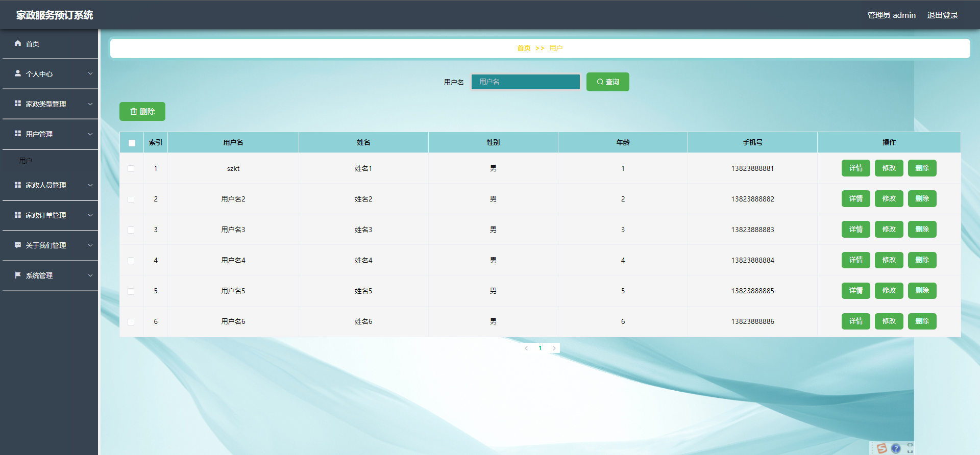980x455 pixels.
Task: Go to 首页 in the breadcrumb
Action: click(x=524, y=48)
